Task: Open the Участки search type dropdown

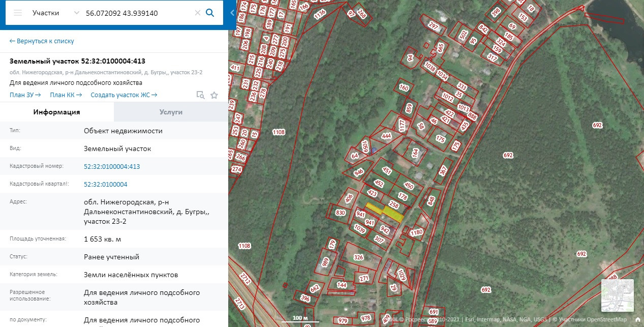Action: [55, 13]
